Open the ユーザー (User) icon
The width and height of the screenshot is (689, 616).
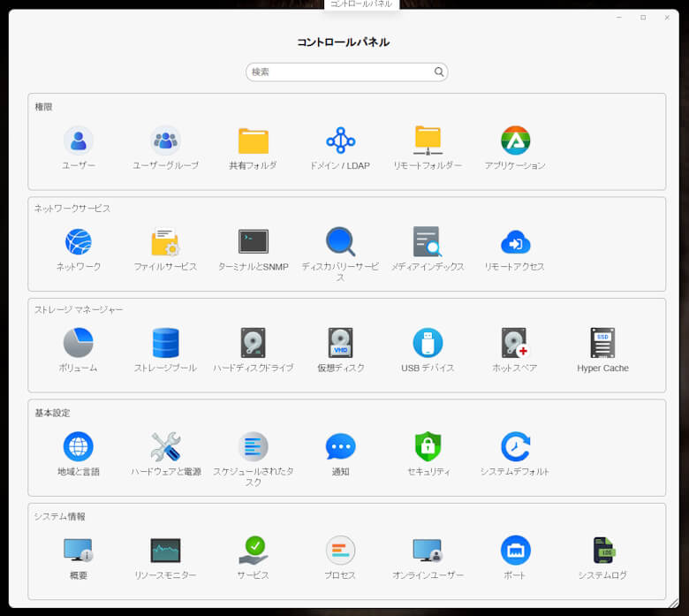point(78,141)
